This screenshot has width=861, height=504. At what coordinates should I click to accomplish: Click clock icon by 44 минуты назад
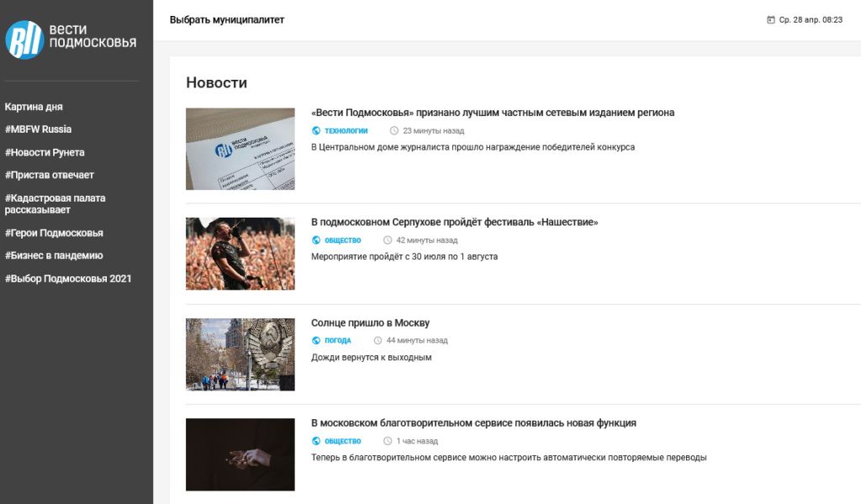pos(378,340)
